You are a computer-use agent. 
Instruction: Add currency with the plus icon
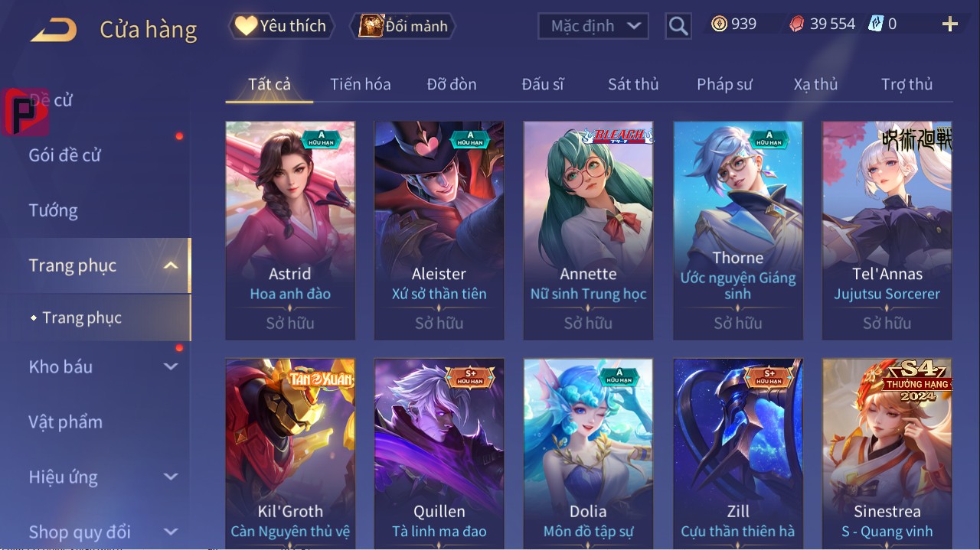[950, 24]
